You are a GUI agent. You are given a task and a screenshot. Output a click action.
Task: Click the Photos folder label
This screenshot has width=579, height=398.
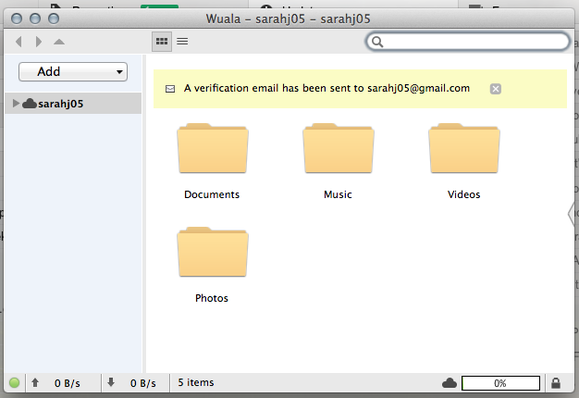click(x=212, y=298)
